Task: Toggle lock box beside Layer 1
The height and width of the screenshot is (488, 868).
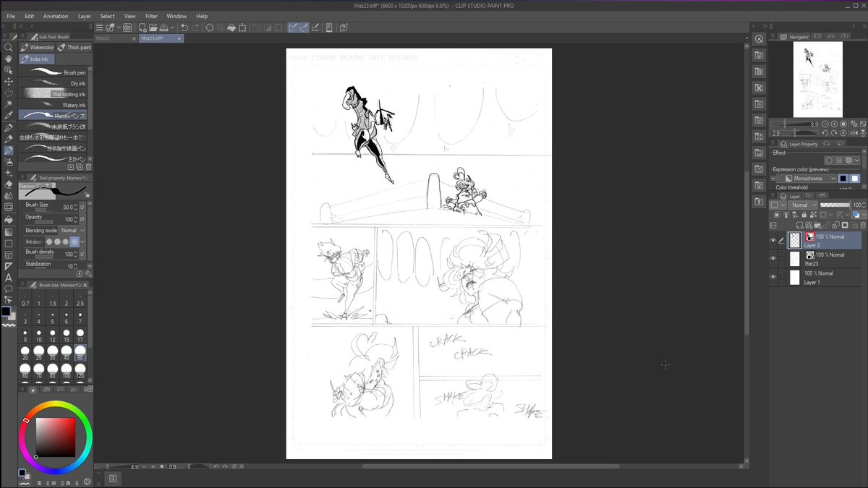Action: pos(782,278)
